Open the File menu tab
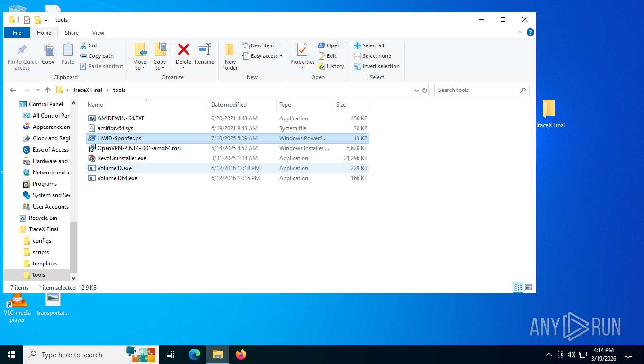 [x=17, y=33]
